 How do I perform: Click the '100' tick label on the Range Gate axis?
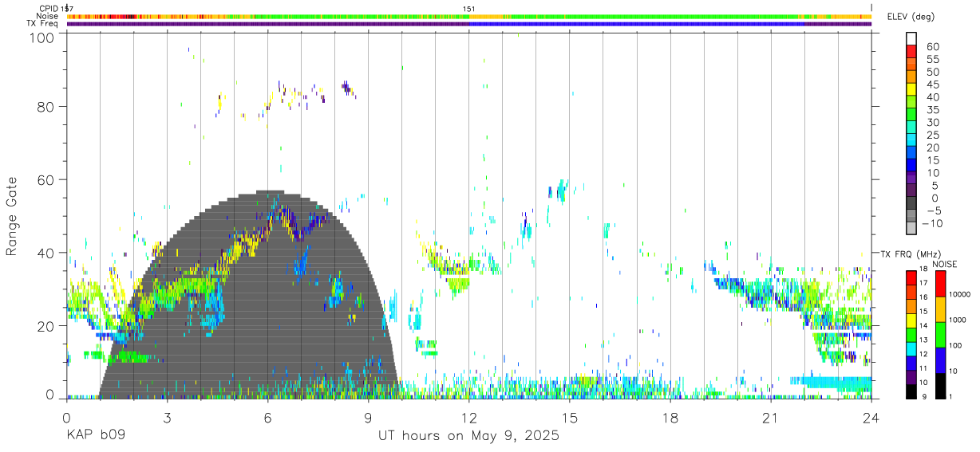point(41,36)
